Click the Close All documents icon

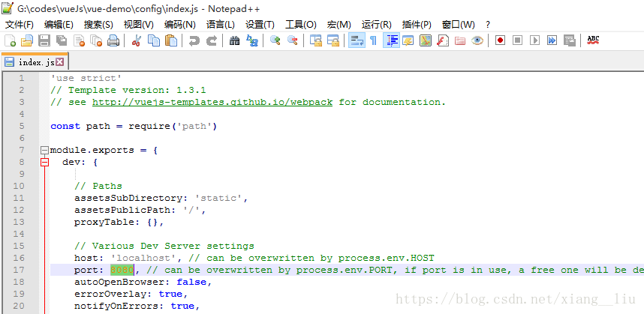click(96, 40)
